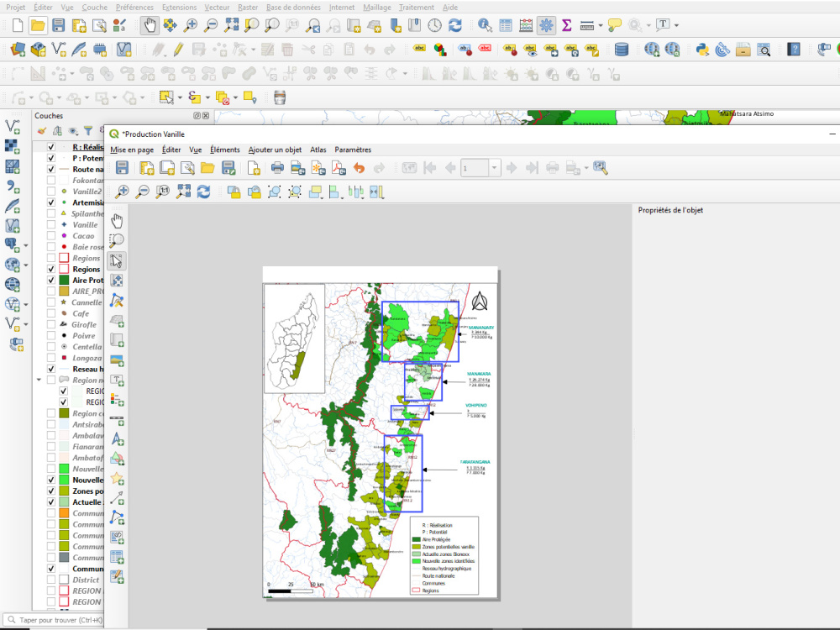
Task: Save layout with the floppy disk icon
Action: [x=122, y=168]
